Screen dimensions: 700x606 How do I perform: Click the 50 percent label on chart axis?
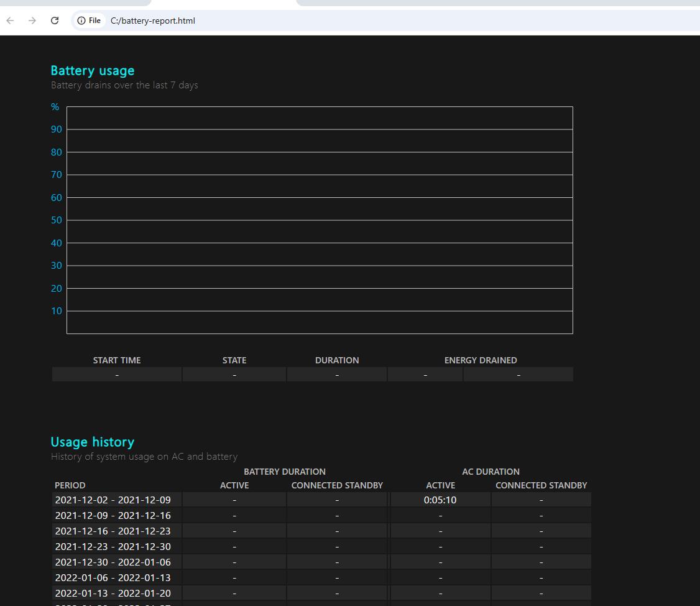tap(57, 220)
